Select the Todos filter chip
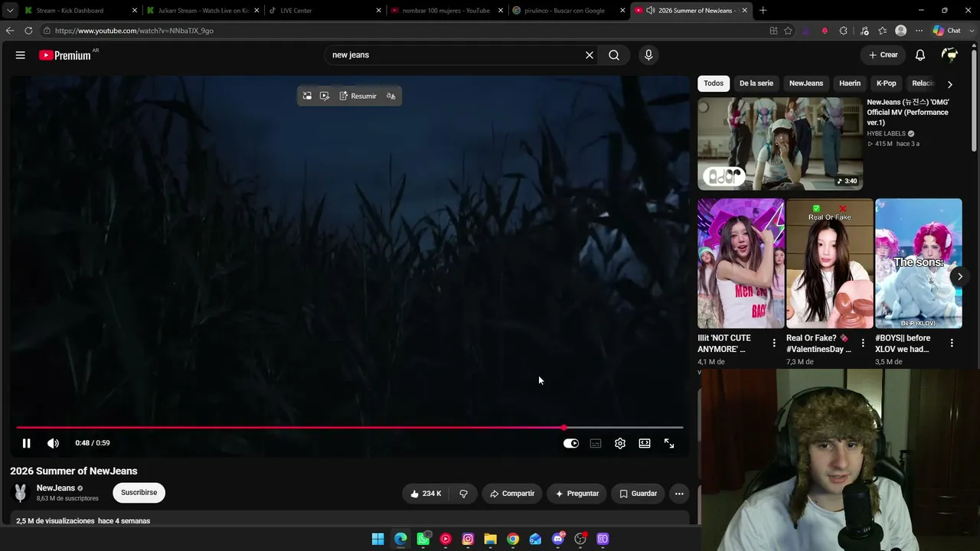The width and height of the screenshot is (980, 551). click(714, 83)
